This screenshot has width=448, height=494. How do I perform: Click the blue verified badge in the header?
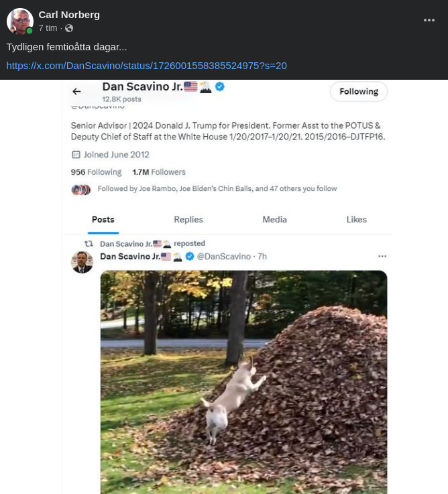point(219,86)
